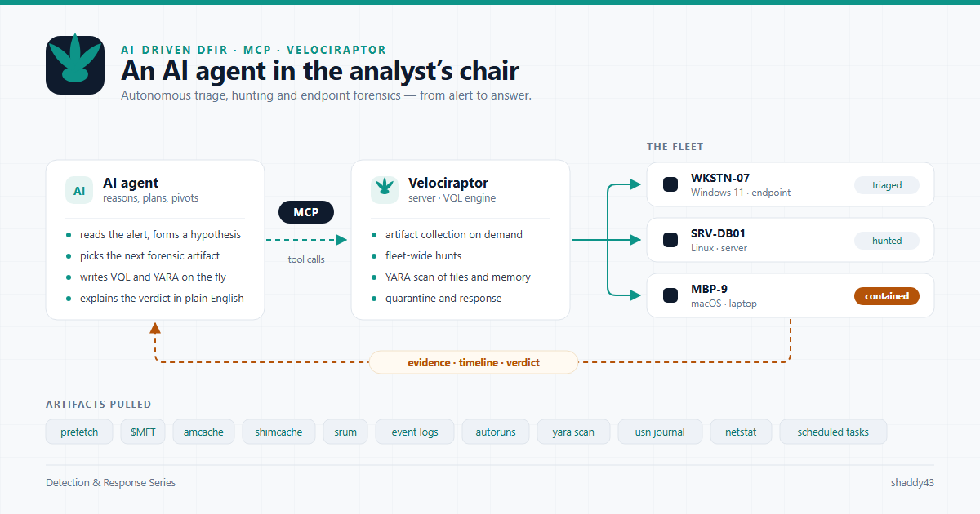Choose the amcache artifact tag

[203, 432]
